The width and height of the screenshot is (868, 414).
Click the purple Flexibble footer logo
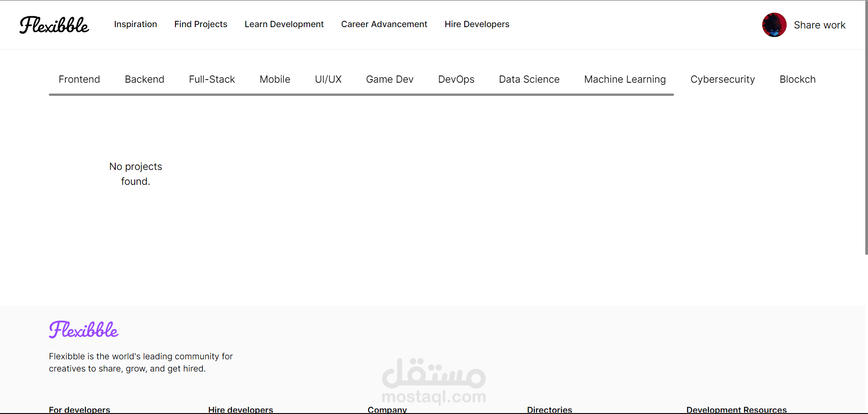click(x=84, y=329)
